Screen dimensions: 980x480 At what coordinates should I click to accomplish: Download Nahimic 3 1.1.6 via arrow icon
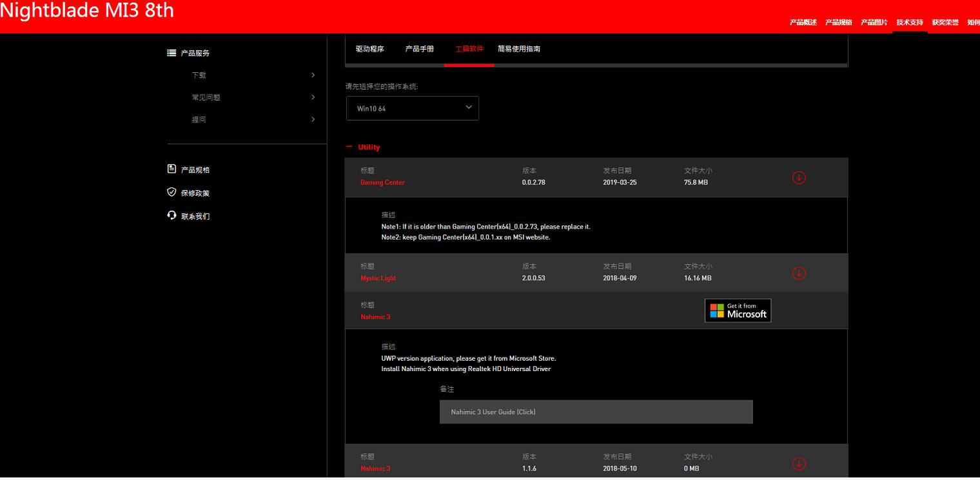pos(799,463)
